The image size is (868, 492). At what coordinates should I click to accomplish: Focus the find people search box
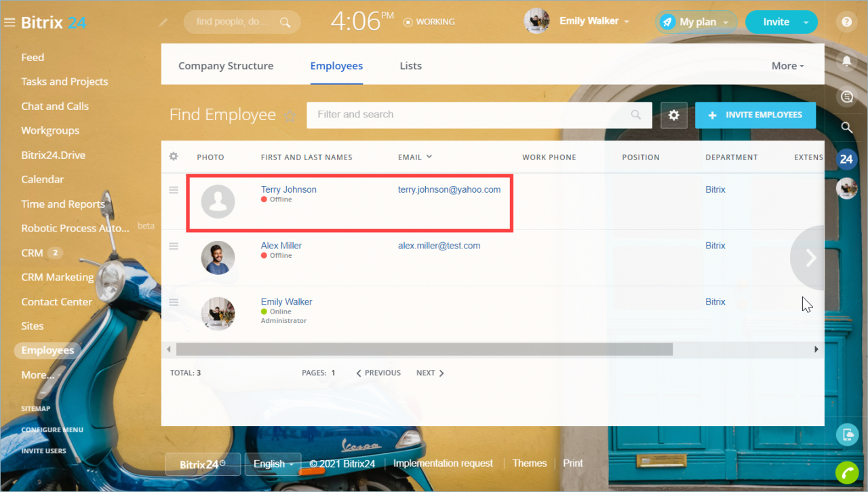[242, 22]
